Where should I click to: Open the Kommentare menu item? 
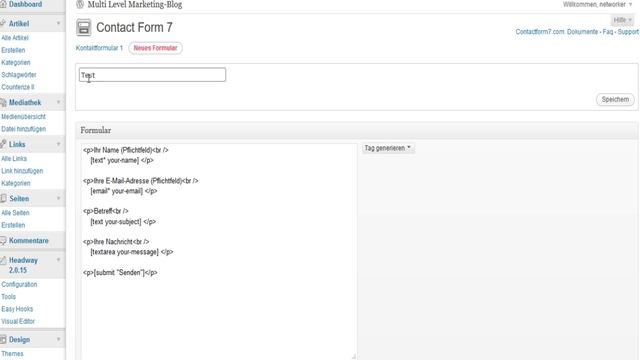coord(29,240)
